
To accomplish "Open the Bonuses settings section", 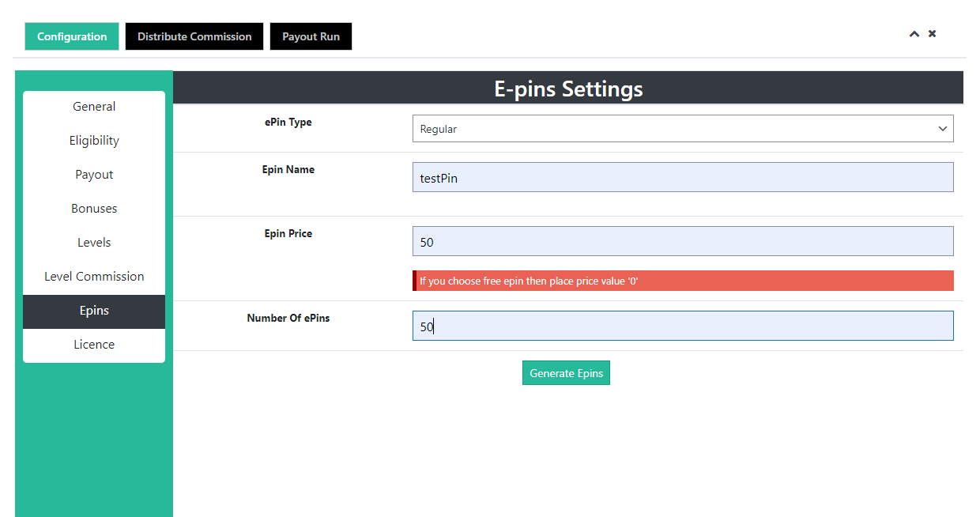I will click(94, 209).
